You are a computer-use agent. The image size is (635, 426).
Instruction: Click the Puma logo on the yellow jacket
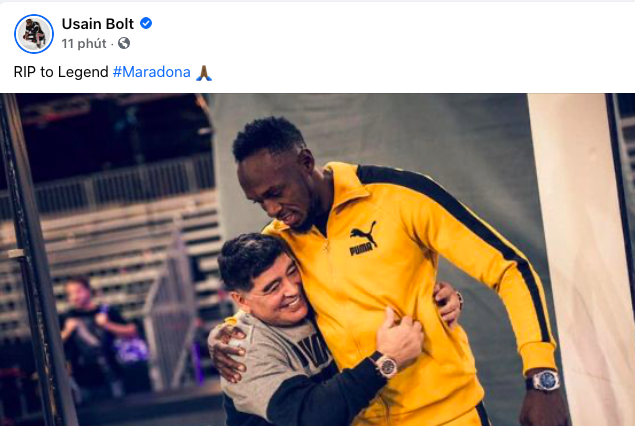[363, 239]
